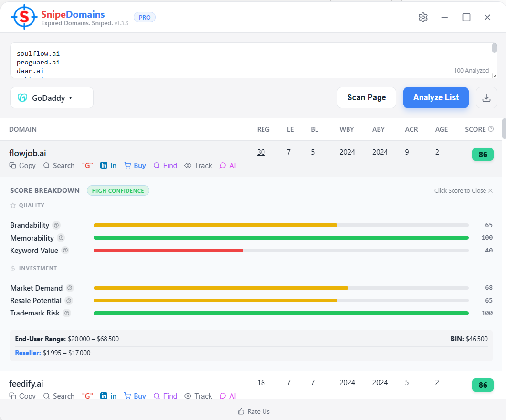Buy feedify.ai via cart icon
Image resolution: width=506 pixels, height=420 pixels.
[x=135, y=396]
